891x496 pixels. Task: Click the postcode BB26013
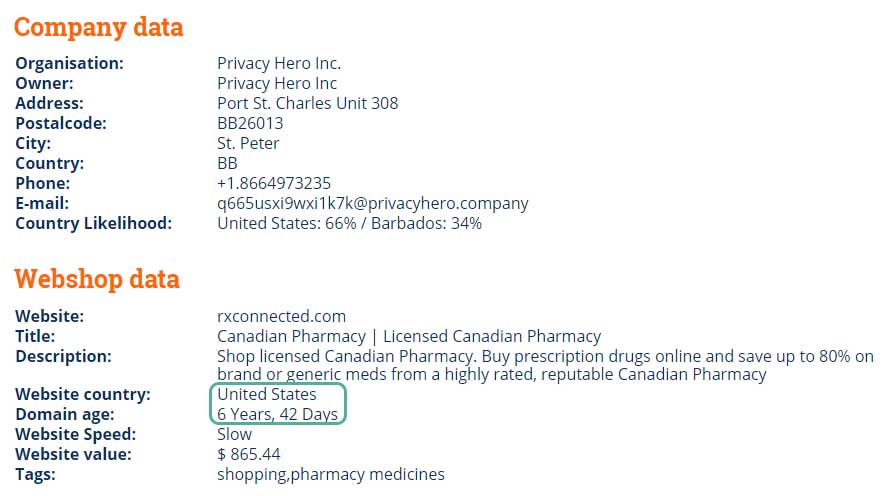tap(250, 123)
